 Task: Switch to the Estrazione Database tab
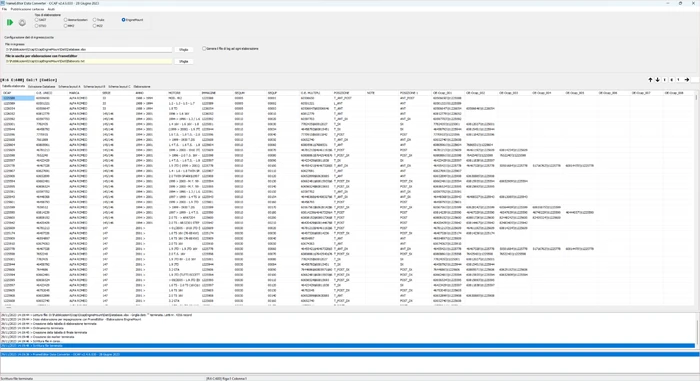tap(42, 86)
